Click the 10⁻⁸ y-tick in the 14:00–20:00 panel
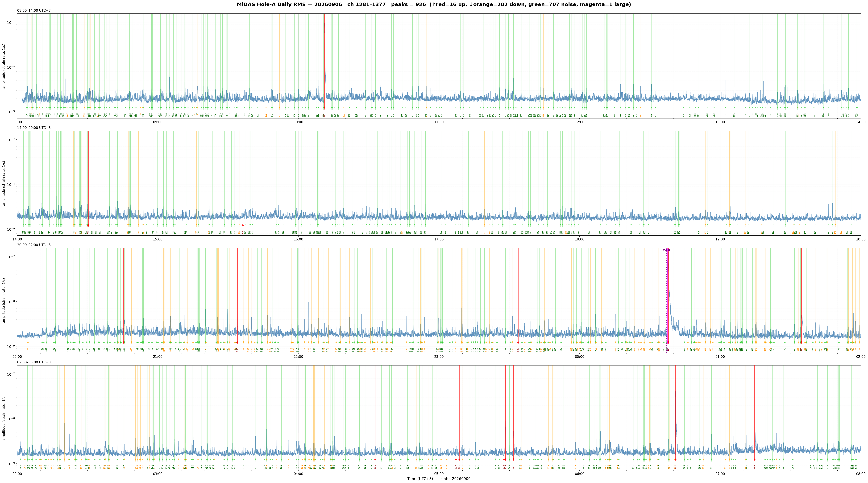This screenshot has height=483, width=868. (x=11, y=184)
